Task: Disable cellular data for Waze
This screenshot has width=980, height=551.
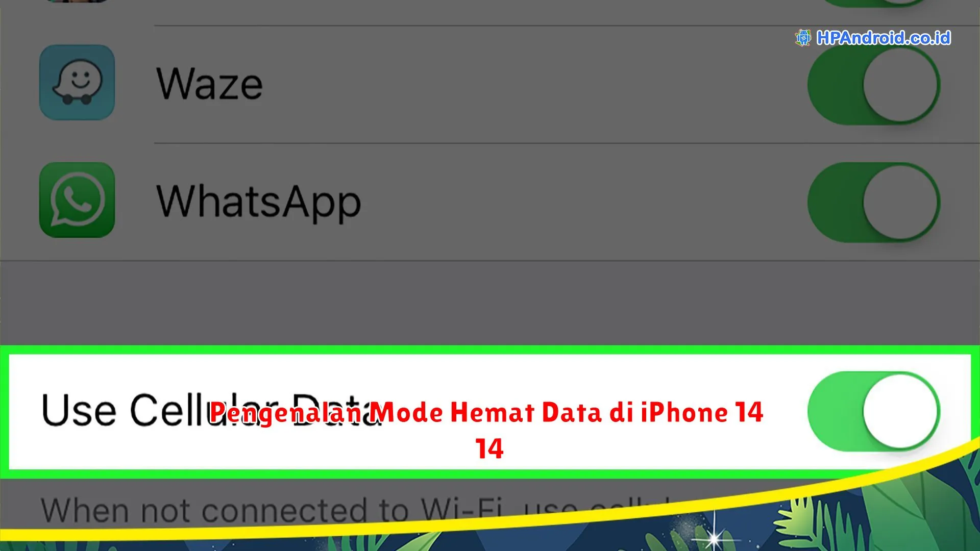Action: 874,85
